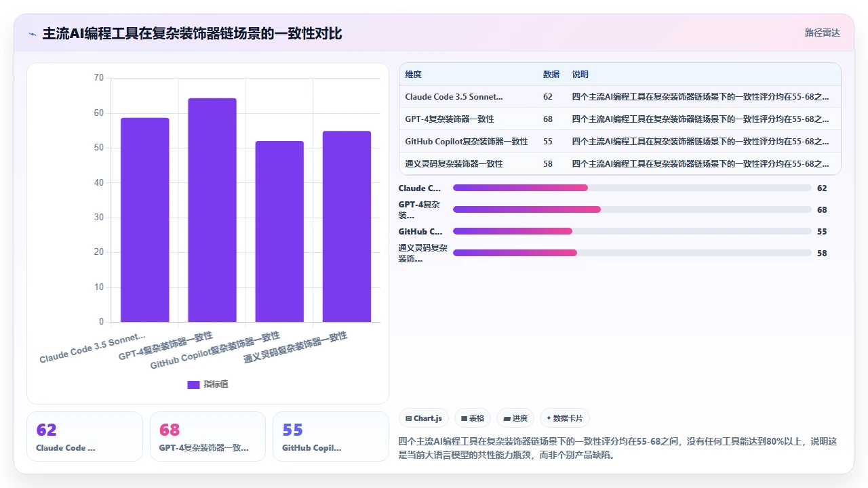The width and height of the screenshot is (868, 488).
Task: Click the 路径雷达 label in header
Action: [x=822, y=33]
